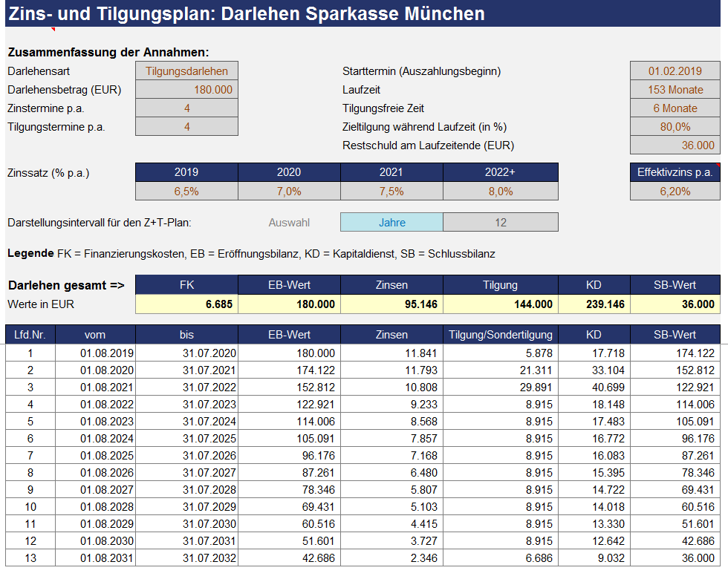Click the red comment marker below the title

53,30
